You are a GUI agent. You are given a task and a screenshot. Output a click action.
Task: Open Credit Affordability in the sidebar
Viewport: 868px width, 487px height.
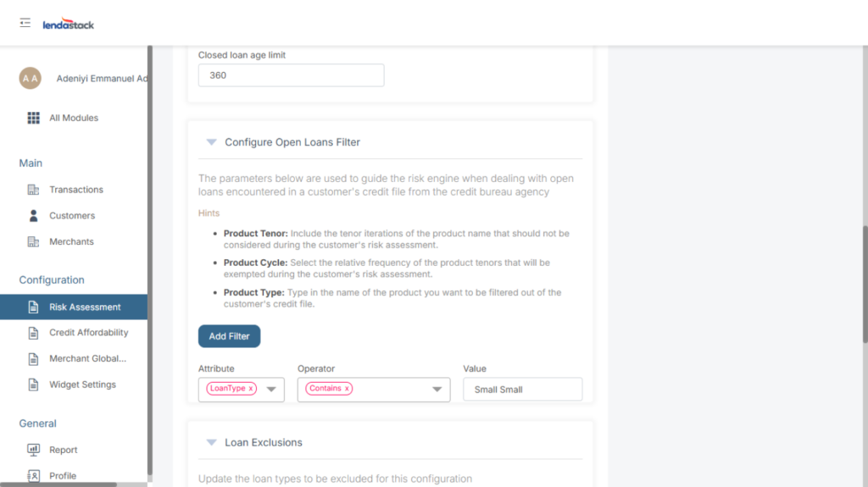coord(88,333)
